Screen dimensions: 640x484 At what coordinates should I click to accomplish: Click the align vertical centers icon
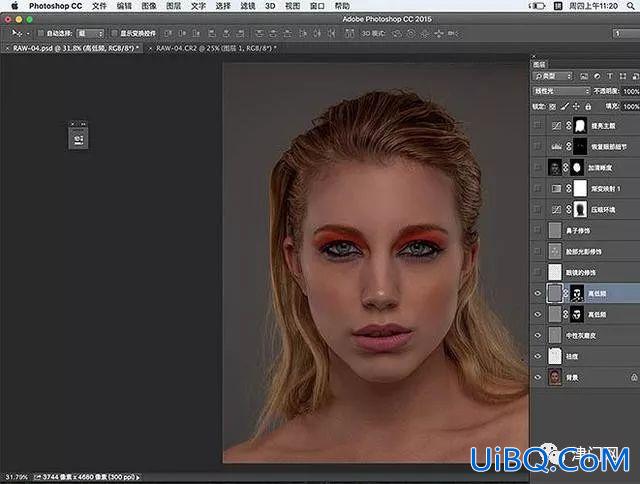point(182,33)
